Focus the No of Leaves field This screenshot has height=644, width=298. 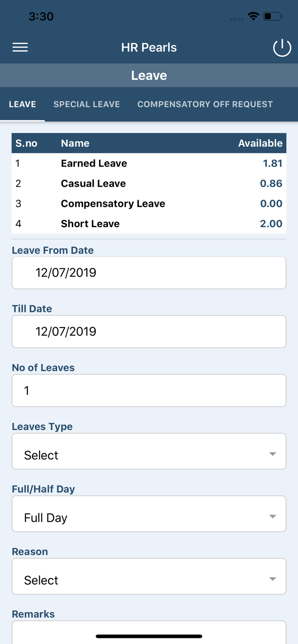[149, 390]
